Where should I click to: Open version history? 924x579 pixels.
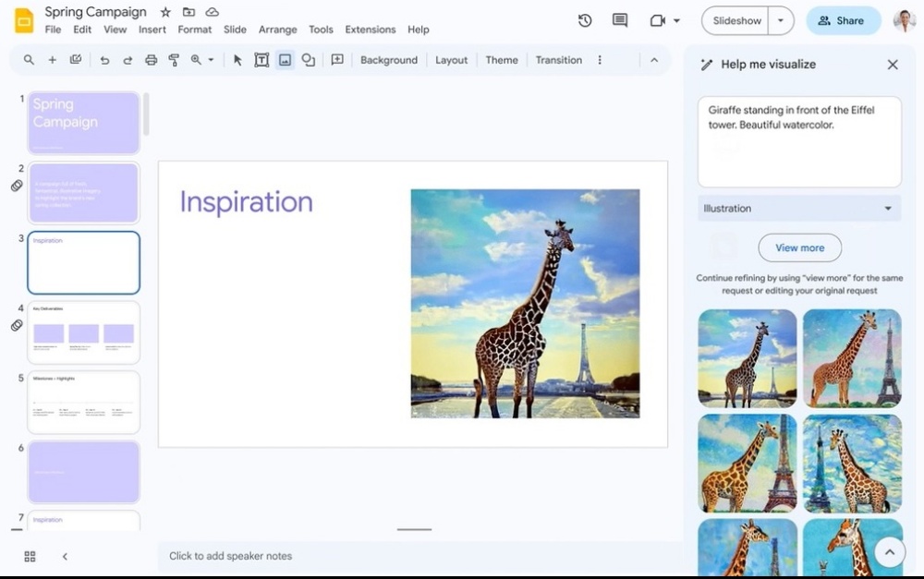(585, 19)
